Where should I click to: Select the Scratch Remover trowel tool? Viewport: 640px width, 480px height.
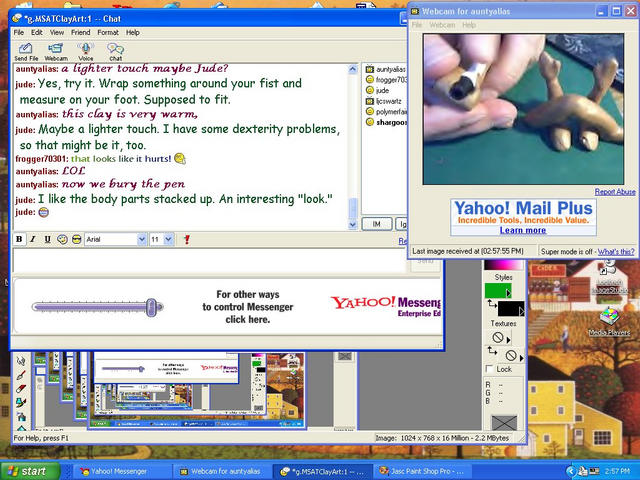pyautogui.click(x=21, y=374)
